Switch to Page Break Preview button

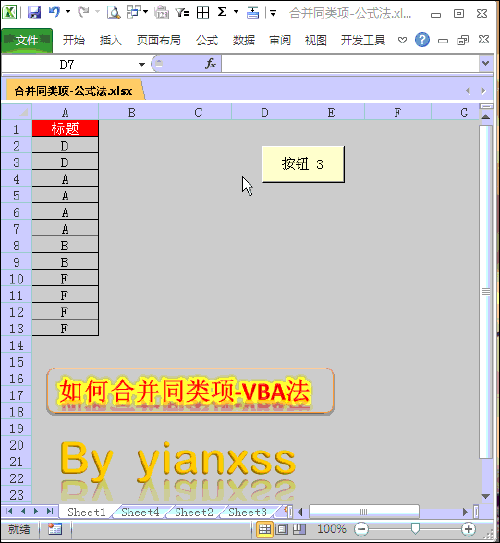[299, 529]
